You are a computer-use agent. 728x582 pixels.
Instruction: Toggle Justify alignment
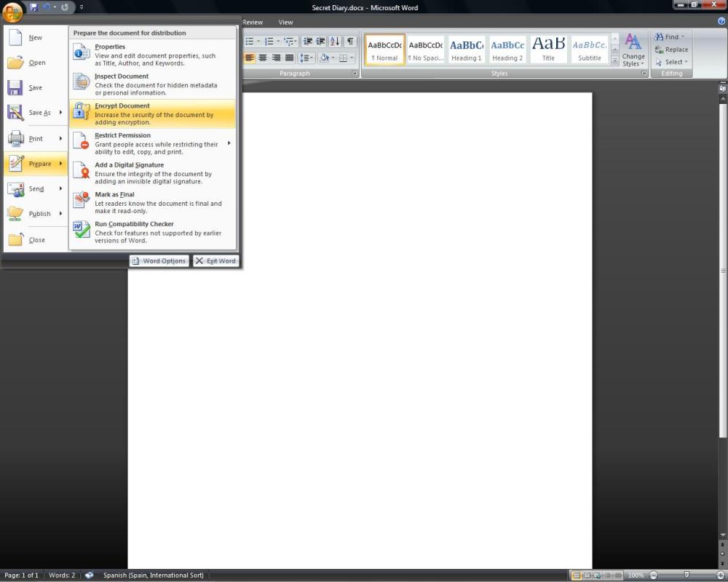click(289, 58)
